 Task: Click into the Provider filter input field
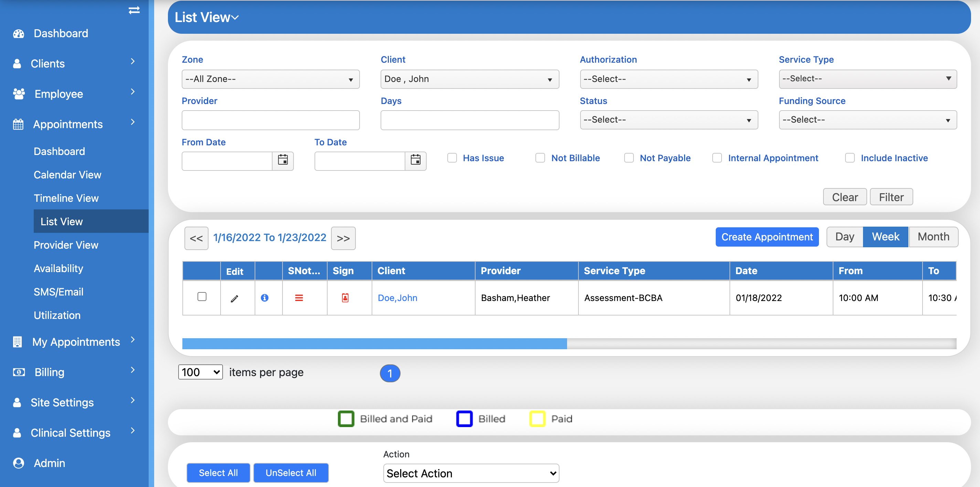270,120
